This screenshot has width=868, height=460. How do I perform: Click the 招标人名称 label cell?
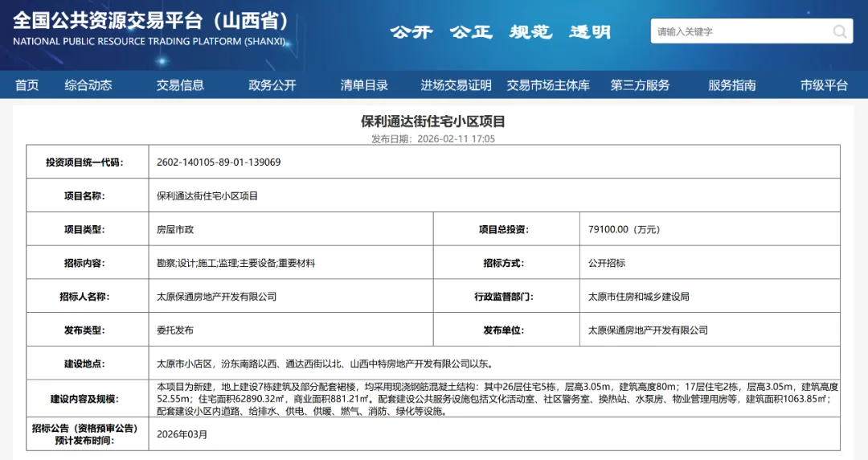[88, 297]
